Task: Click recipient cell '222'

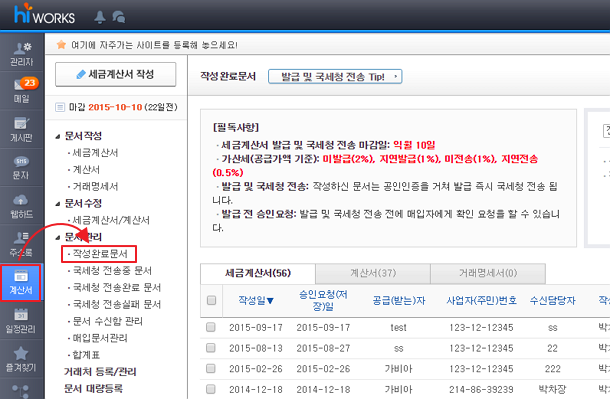Action: [552, 369]
